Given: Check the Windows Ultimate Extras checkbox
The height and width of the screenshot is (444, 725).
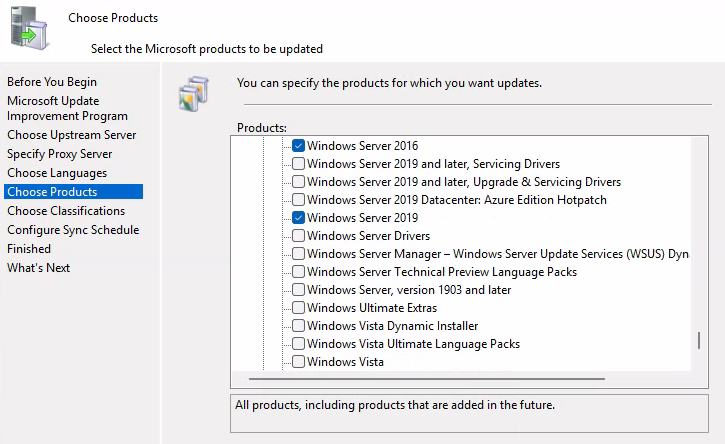Looking at the screenshot, I should pos(298,308).
